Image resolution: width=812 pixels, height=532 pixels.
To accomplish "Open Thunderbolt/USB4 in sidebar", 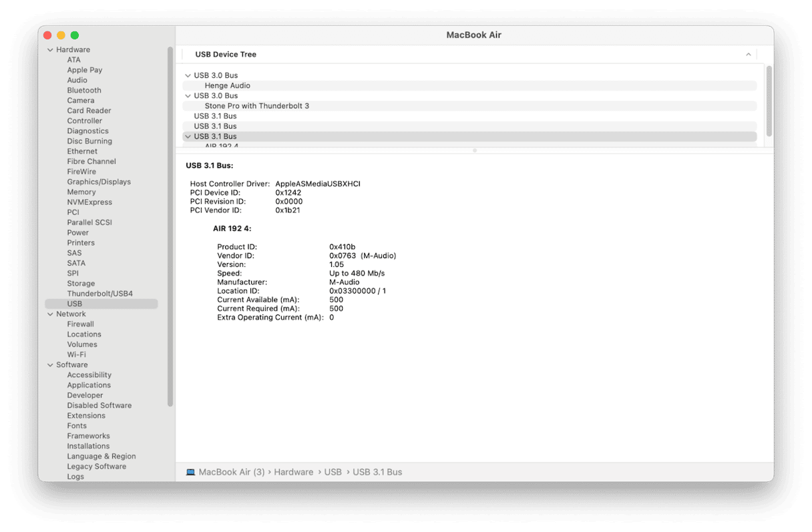I will [x=99, y=294].
